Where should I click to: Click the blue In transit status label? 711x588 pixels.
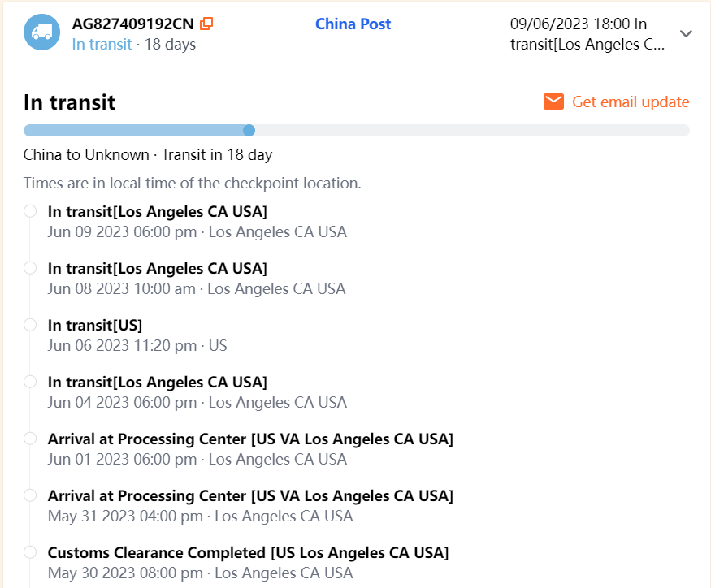tap(102, 44)
